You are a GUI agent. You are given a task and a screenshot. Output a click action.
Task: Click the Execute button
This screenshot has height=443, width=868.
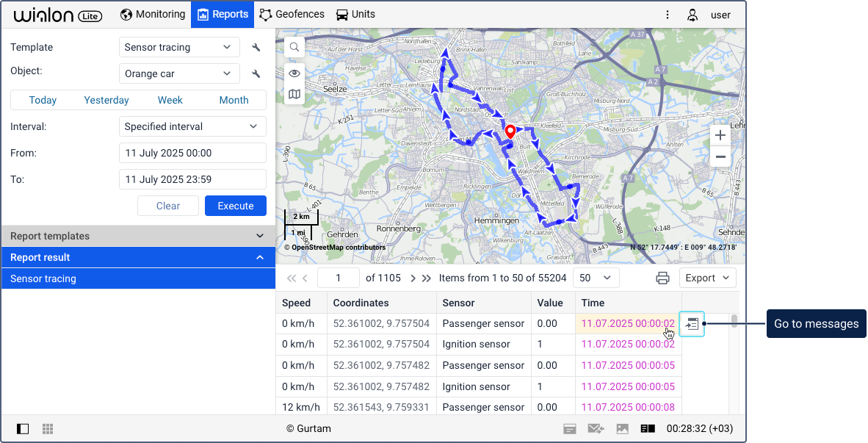click(235, 206)
